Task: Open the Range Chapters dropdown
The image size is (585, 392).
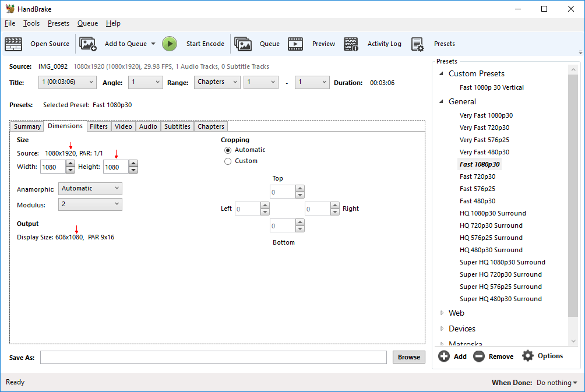Action: coord(217,82)
